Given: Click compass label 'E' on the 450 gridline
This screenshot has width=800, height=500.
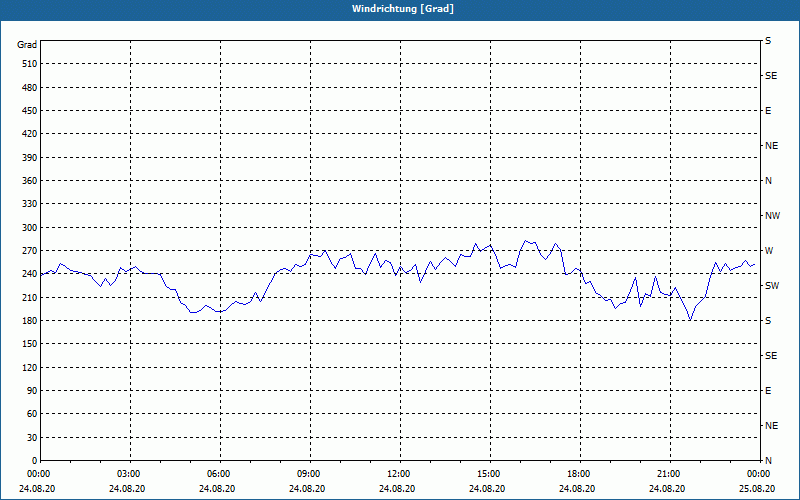Looking at the screenshot, I should 768,111.
